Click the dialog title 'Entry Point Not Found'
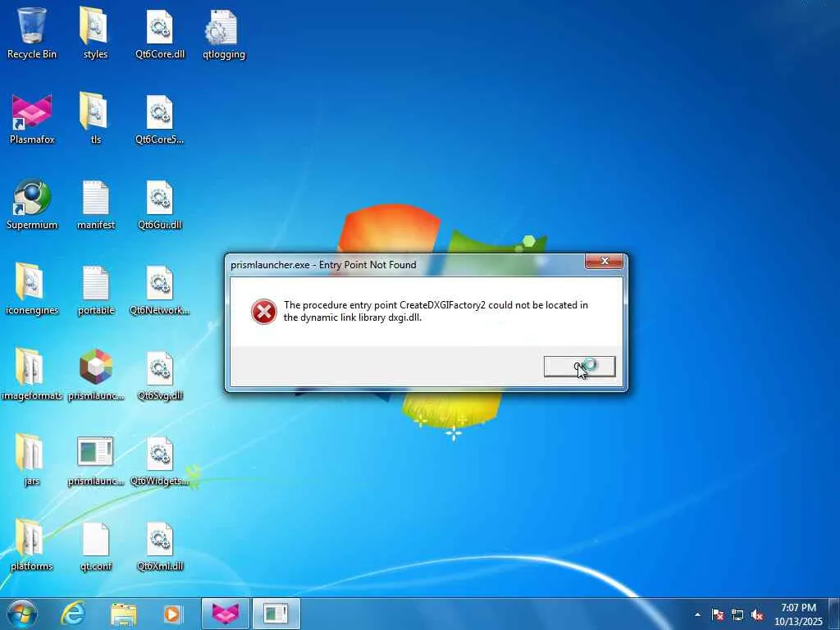Viewport: 840px width, 630px height. 367,265
